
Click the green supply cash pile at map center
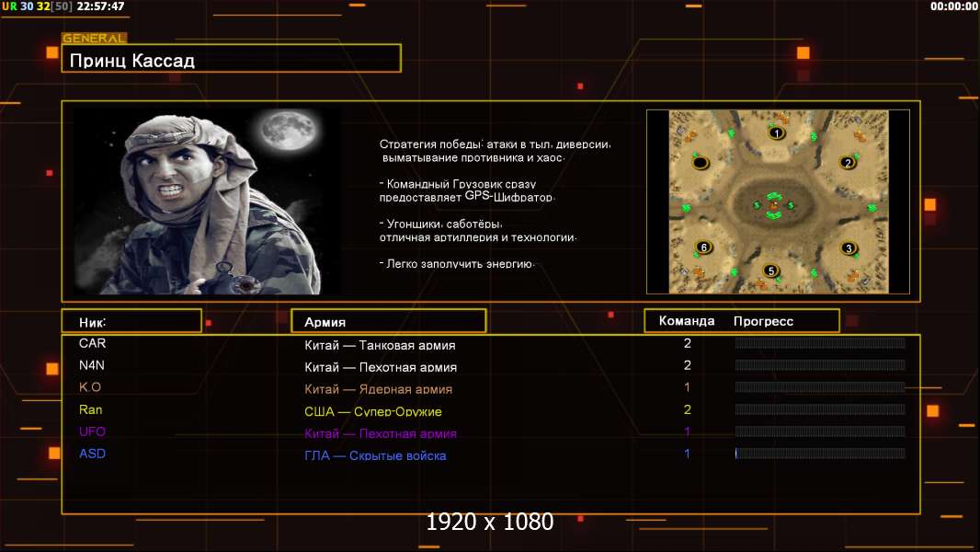(x=774, y=206)
